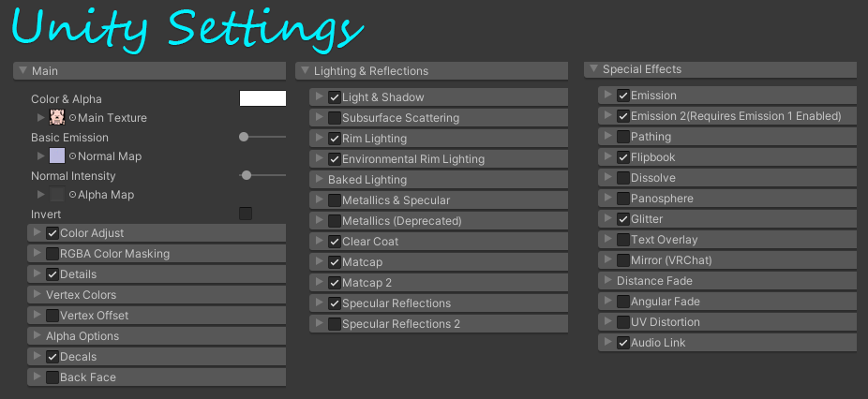Screen dimensions: 868x399
Task: Collapse the Lighting & Reflections section
Action: pyautogui.click(x=305, y=70)
